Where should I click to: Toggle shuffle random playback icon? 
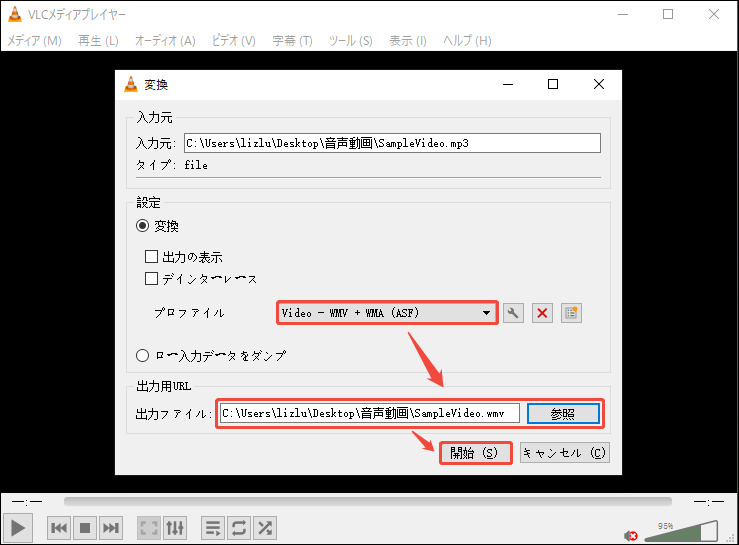[x=265, y=528]
